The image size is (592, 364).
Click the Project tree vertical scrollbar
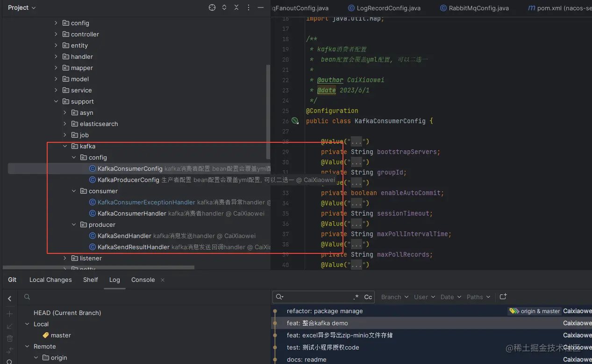(268, 112)
